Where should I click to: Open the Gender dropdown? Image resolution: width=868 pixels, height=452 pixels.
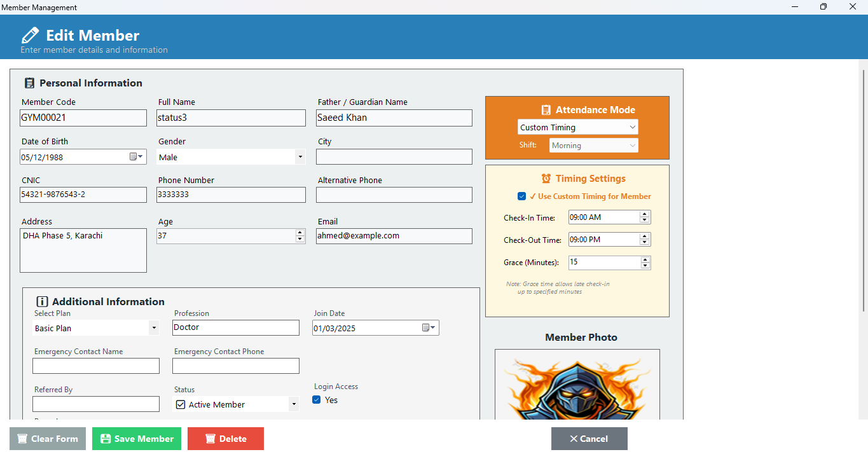point(300,157)
